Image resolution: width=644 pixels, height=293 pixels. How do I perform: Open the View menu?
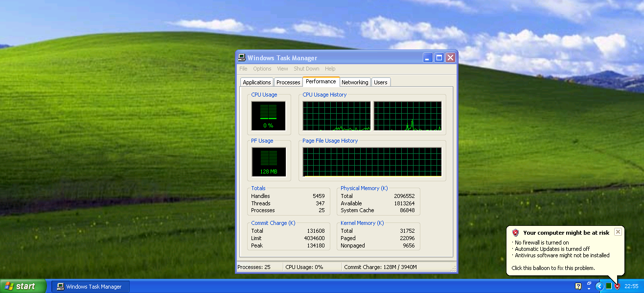(282, 69)
